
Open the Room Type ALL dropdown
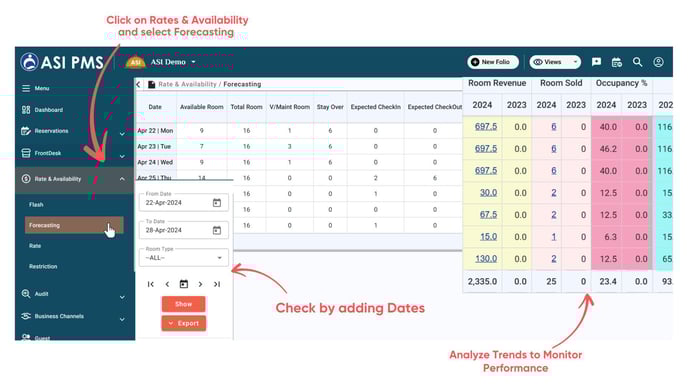[x=184, y=258]
